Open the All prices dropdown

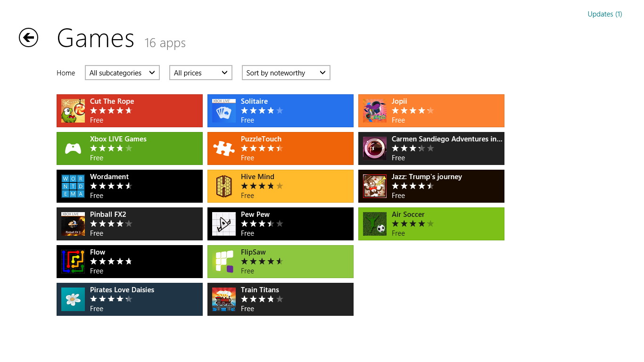(x=201, y=73)
